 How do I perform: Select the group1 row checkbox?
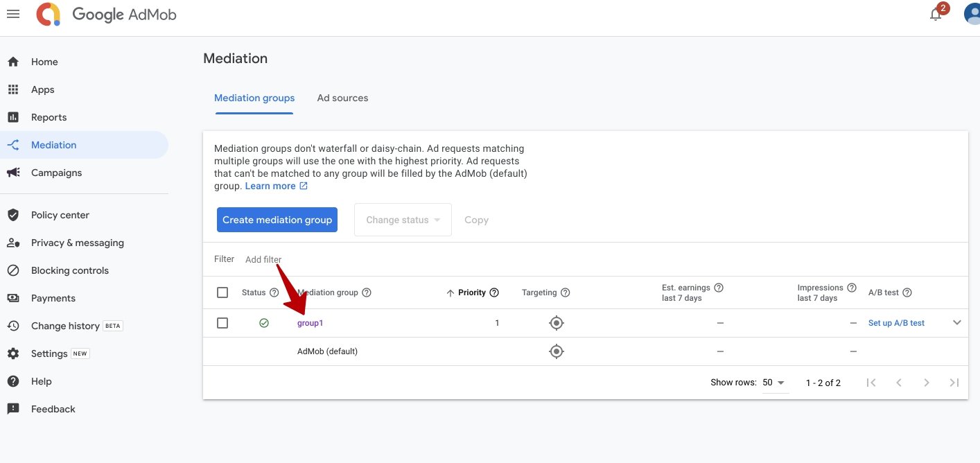[x=222, y=323]
